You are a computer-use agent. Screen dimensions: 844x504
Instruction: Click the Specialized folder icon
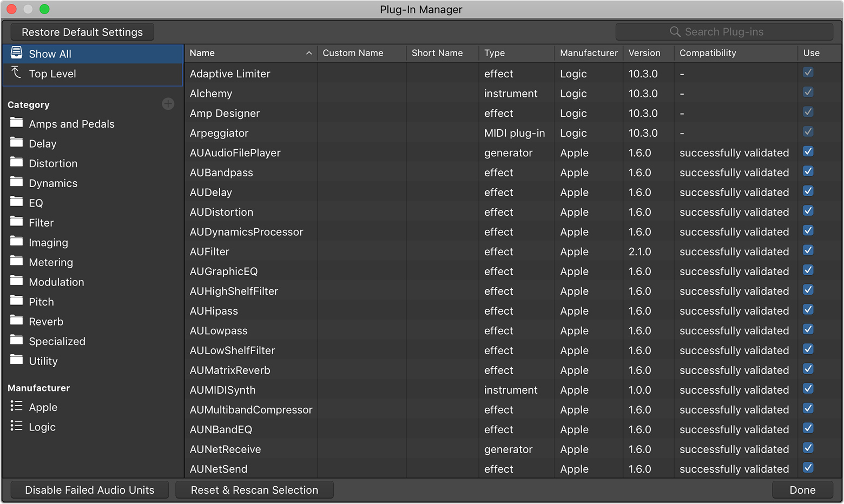(17, 340)
